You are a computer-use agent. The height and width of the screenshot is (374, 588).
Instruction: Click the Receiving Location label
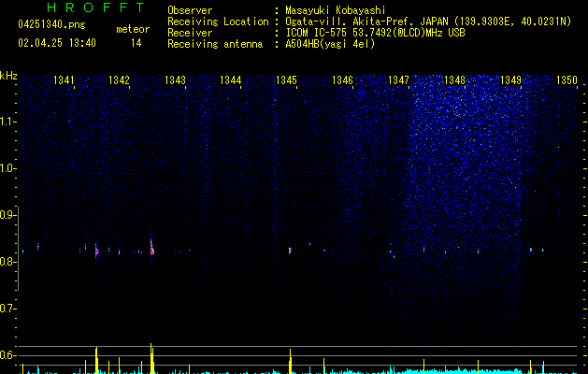coord(218,22)
